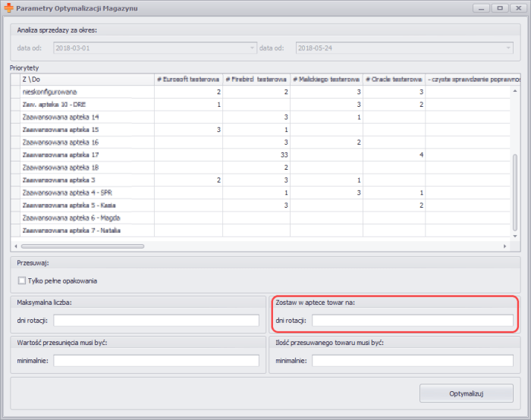The height and width of the screenshot is (420, 531).
Task: Click right arrow of horizontal table scrollbar
Action: pyautogui.click(x=506, y=246)
